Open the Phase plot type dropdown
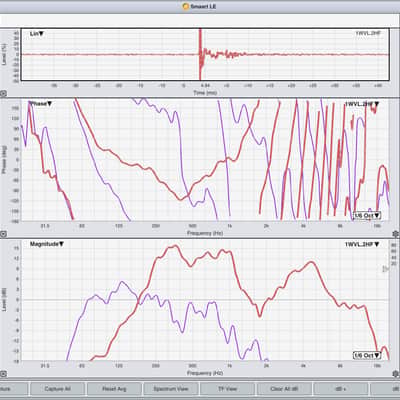Viewport: 400px width, 400px height. click(41, 104)
